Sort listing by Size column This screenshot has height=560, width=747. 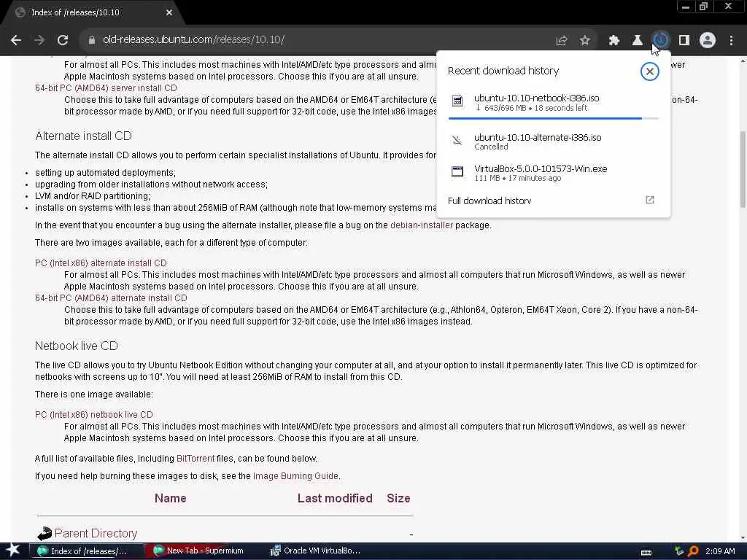point(398,498)
